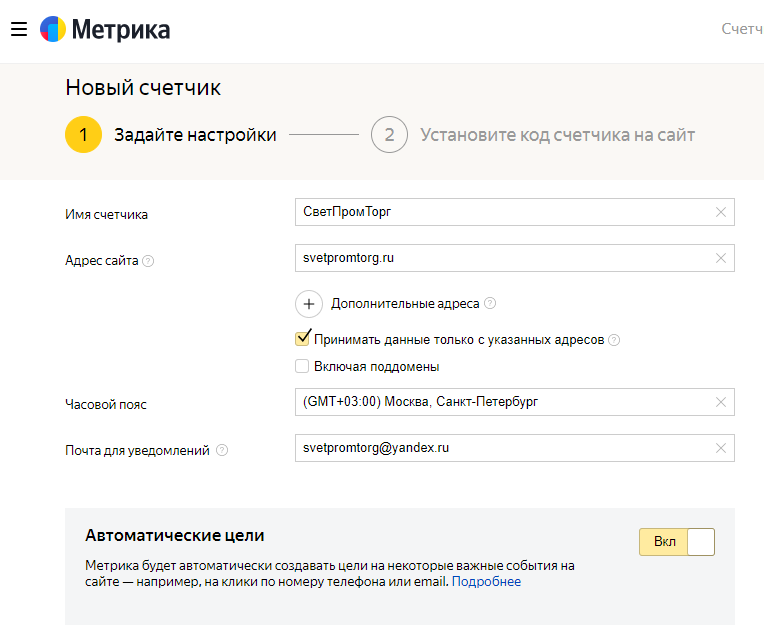Open the hamburger navigation menu
The image size is (764, 631).
point(18,30)
